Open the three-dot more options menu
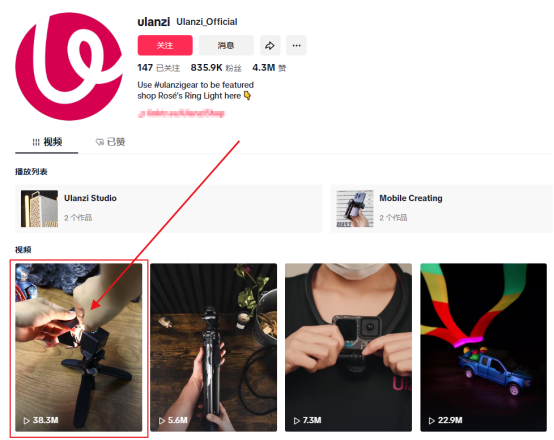Image resolution: width=554 pixels, height=440 pixels. click(x=296, y=45)
